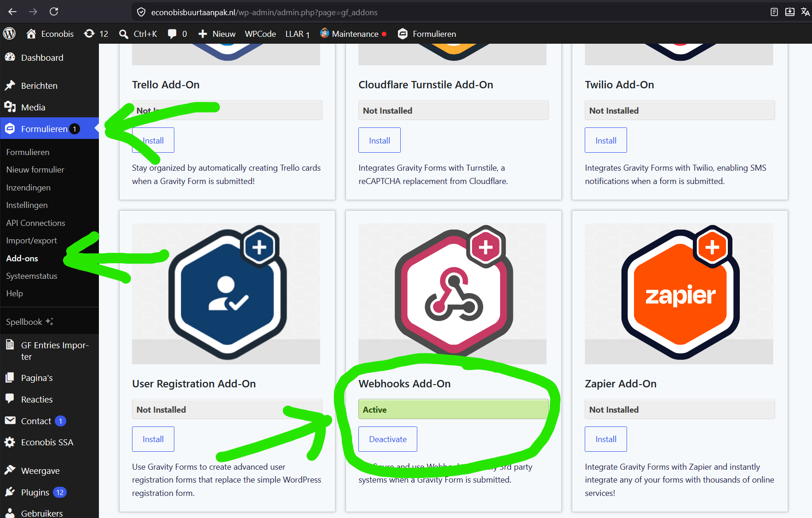The image size is (812, 518).
Task: Install the User Registration Add-On
Action: tap(153, 439)
